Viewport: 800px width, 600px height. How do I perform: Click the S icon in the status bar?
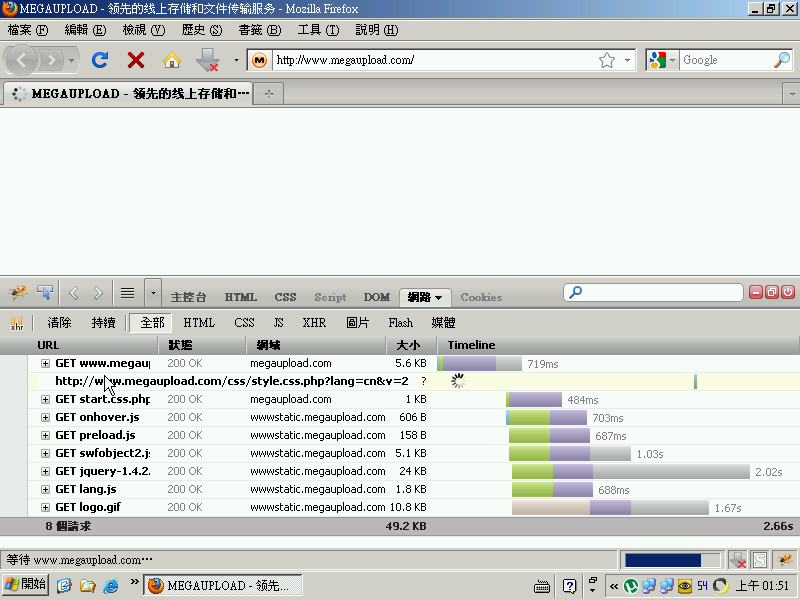[x=760, y=560]
